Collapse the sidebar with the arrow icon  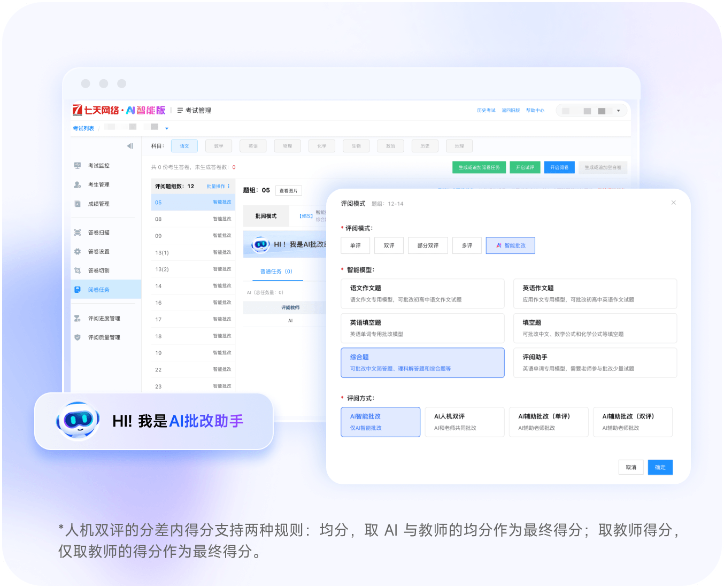[x=130, y=146]
